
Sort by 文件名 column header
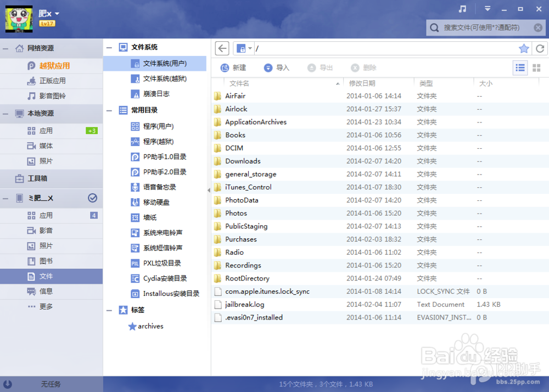click(284, 83)
